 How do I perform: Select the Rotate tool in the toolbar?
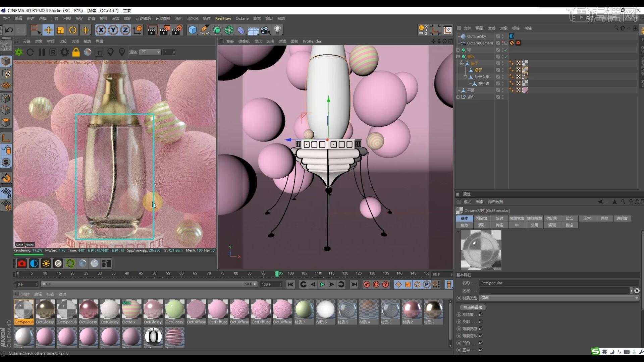pyautogui.click(x=73, y=30)
